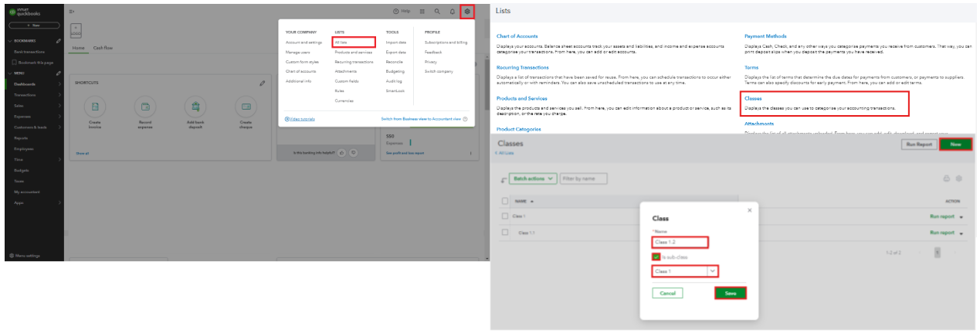This screenshot has height=333, width=980.
Task: Expand the Transactions sidebar menu
Action: [35, 95]
